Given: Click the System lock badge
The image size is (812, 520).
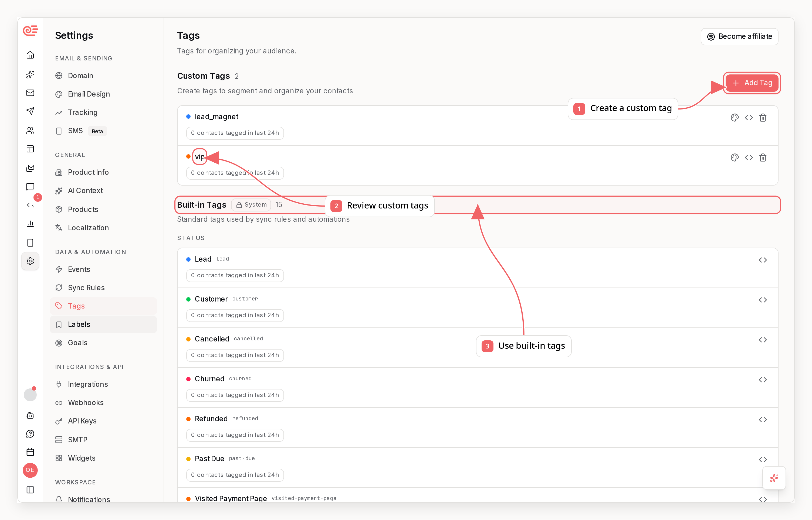Looking at the screenshot, I should 251,205.
